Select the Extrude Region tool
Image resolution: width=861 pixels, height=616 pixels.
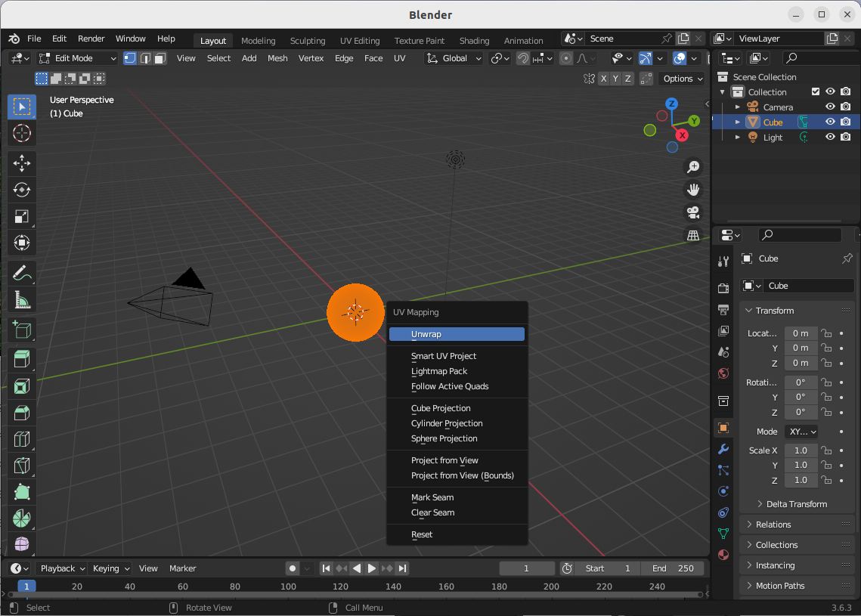click(x=22, y=360)
